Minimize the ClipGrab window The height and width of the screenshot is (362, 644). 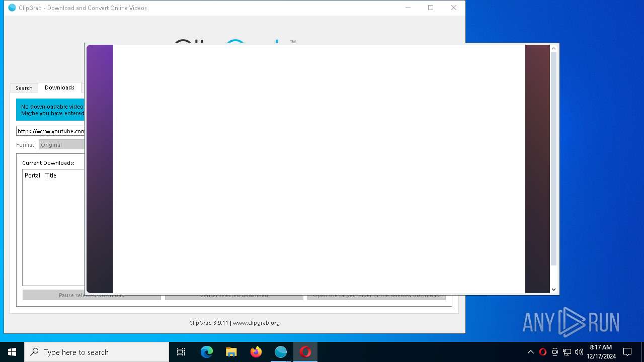408,8
